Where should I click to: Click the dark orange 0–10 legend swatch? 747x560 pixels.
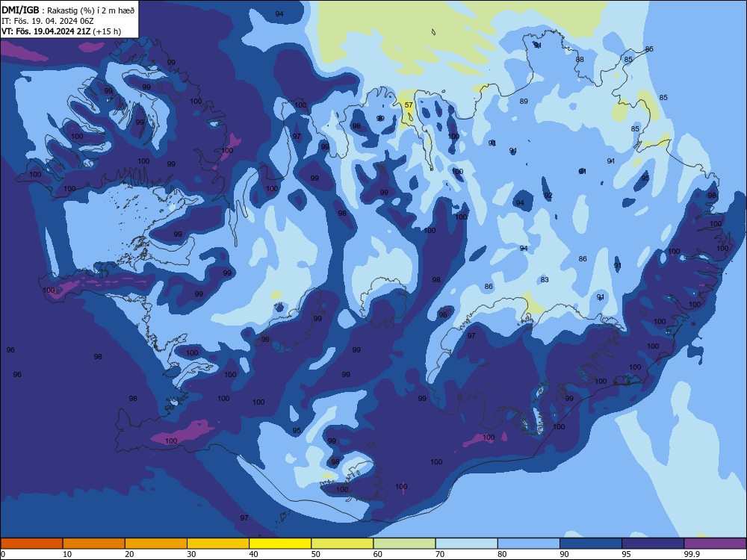(x=31, y=544)
